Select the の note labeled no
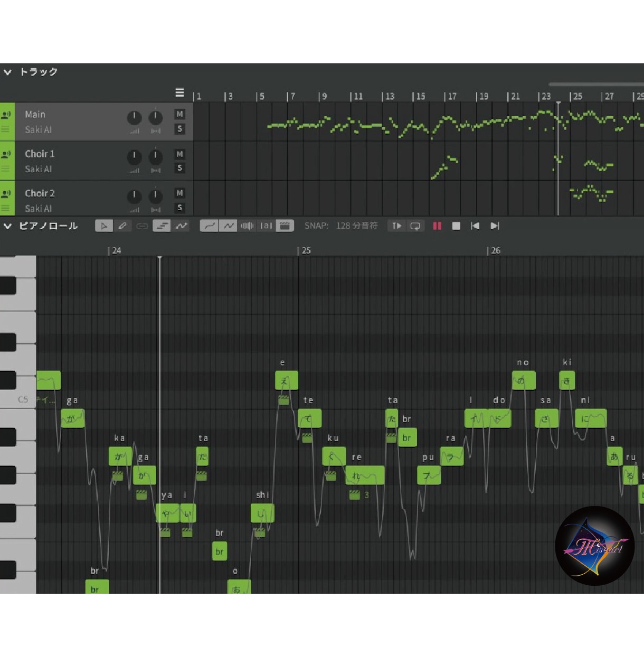 tap(524, 380)
